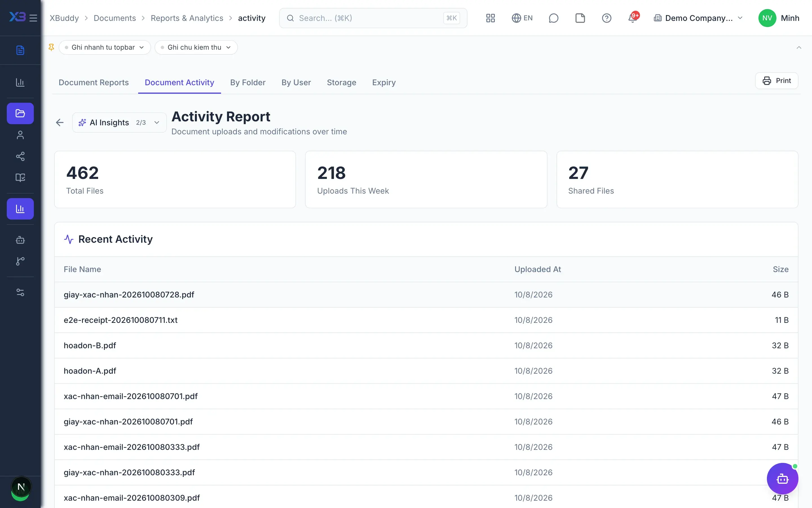This screenshot has width=812, height=508.
Task: Open notifications bell with 9+ badge
Action: click(633, 18)
